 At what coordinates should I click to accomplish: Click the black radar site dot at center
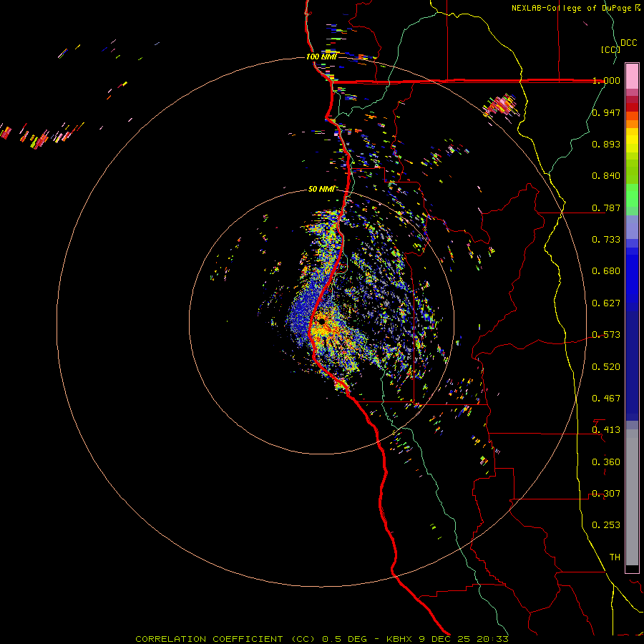321,321
